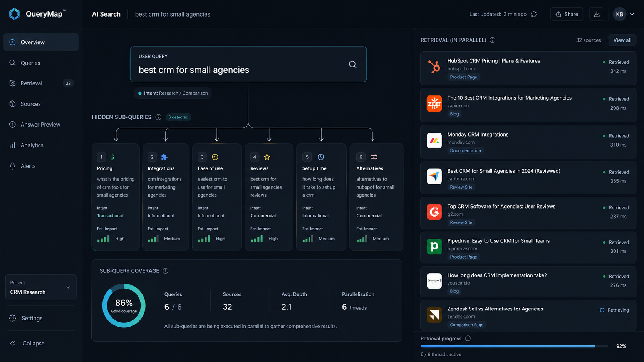Open the CRM Research project dropdown
This screenshot has width=644, height=362.
(x=41, y=287)
